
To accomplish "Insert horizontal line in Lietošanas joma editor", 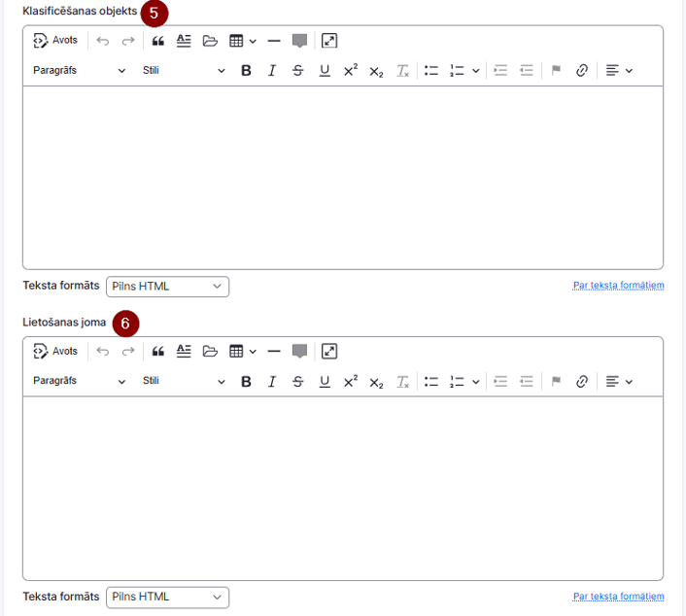I will point(274,352).
